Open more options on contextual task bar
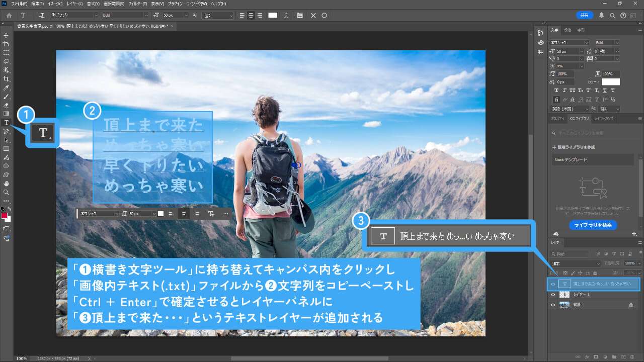Viewport: 644px width, 362px height. (225, 214)
